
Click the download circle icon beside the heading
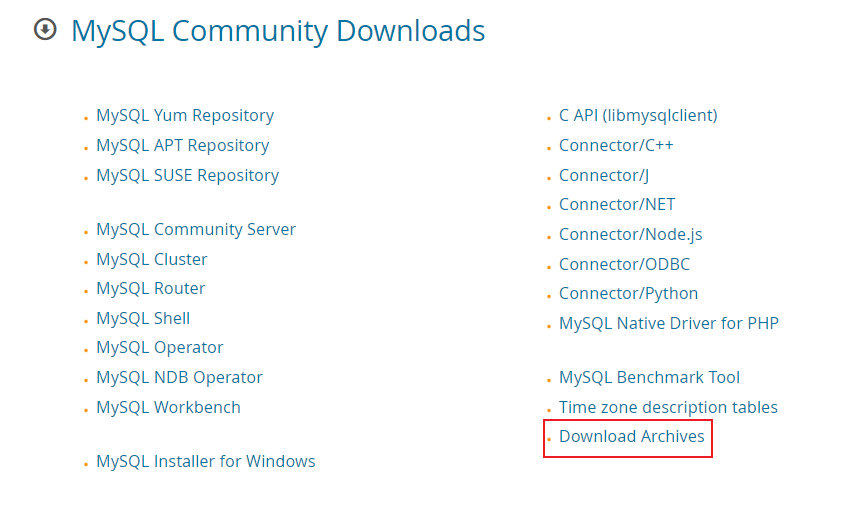pos(45,29)
